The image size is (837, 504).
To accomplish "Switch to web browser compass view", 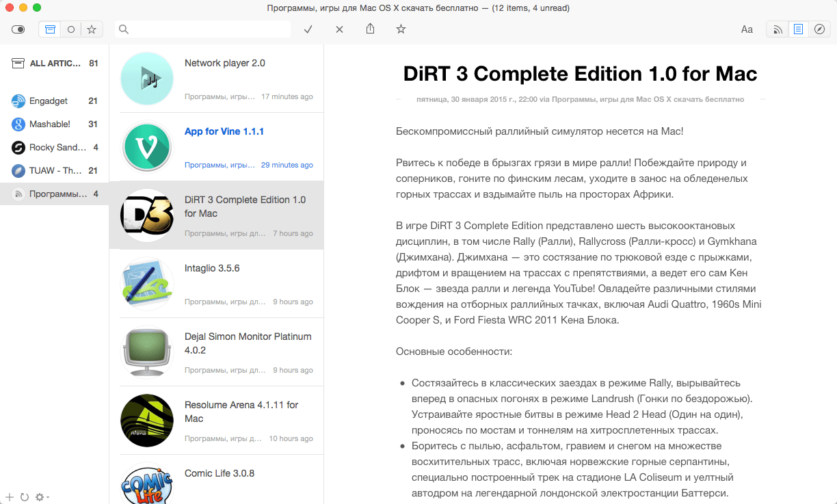I will click(x=819, y=29).
